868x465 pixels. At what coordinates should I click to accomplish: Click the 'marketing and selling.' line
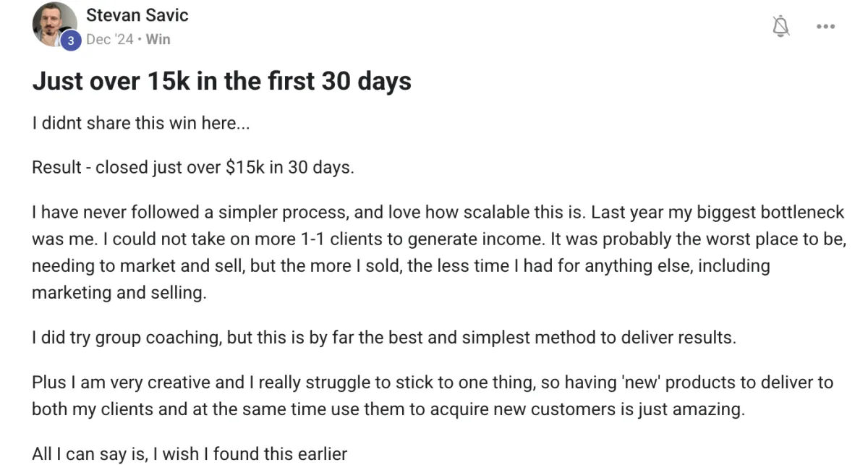[x=119, y=293]
